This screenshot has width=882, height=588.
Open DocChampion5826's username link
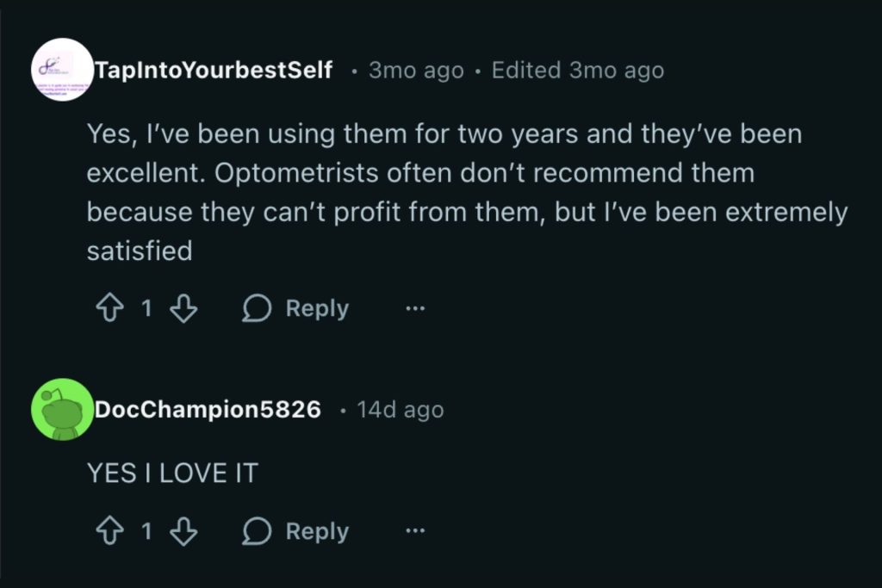208,409
